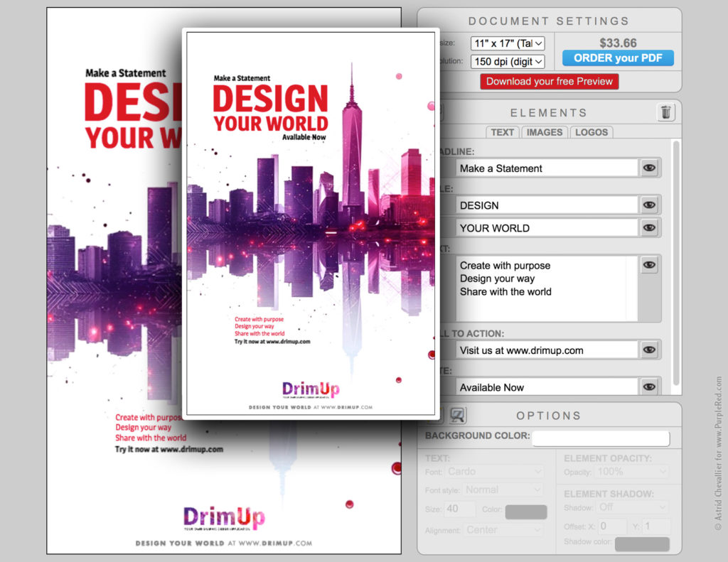Open the 100% opacity dropdown
This screenshot has height=562, width=728.
pyautogui.click(x=632, y=472)
